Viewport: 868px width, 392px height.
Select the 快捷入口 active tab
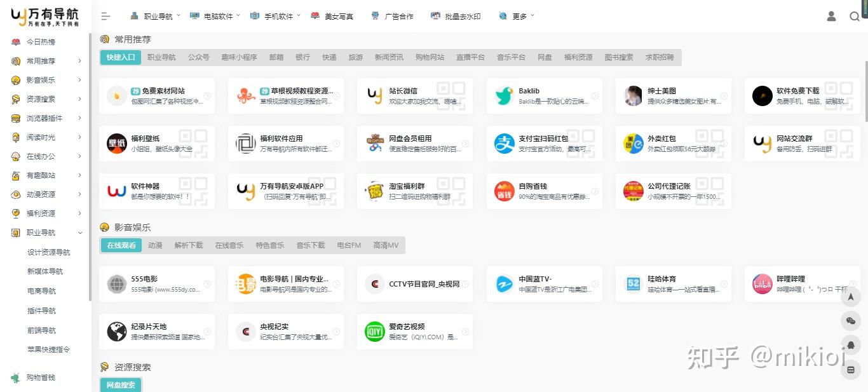point(121,57)
